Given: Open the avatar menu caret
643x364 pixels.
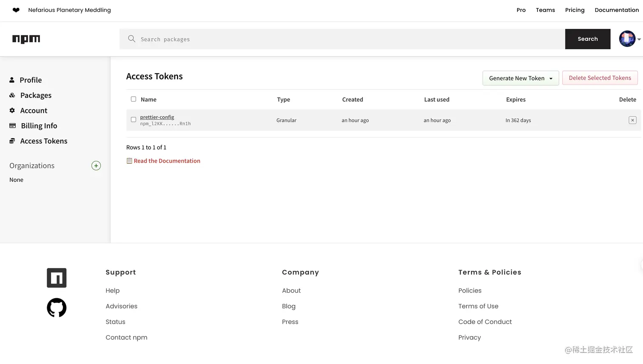Looking at the screenshot, I should (639, 40).
